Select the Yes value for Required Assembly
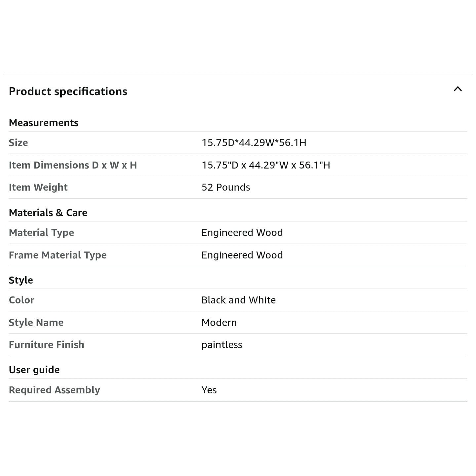476x476 pixels. 209,390
